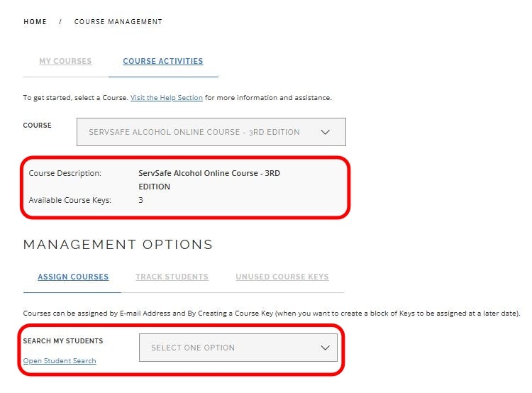The width and height of the screenshot is (532, 393).
Task: Click the Available Course Keys count of 3
Action: (140, 201)
